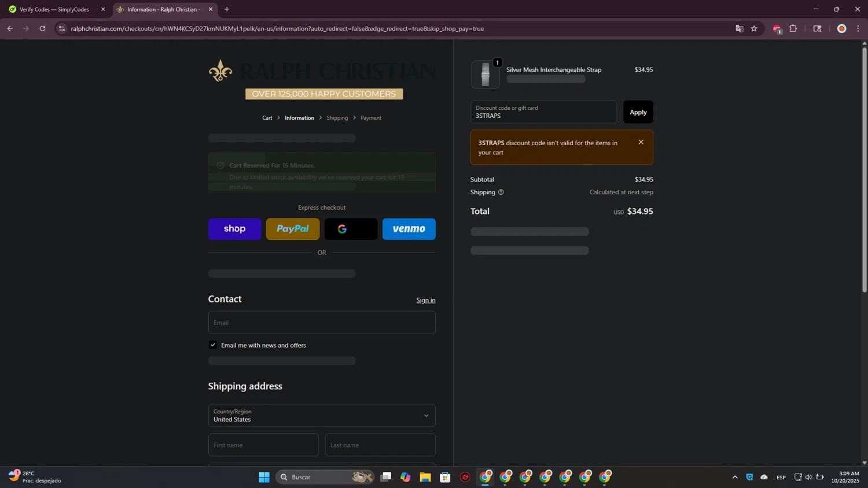
Task: Focus the Email input field
Action: (x=322, y=323)
